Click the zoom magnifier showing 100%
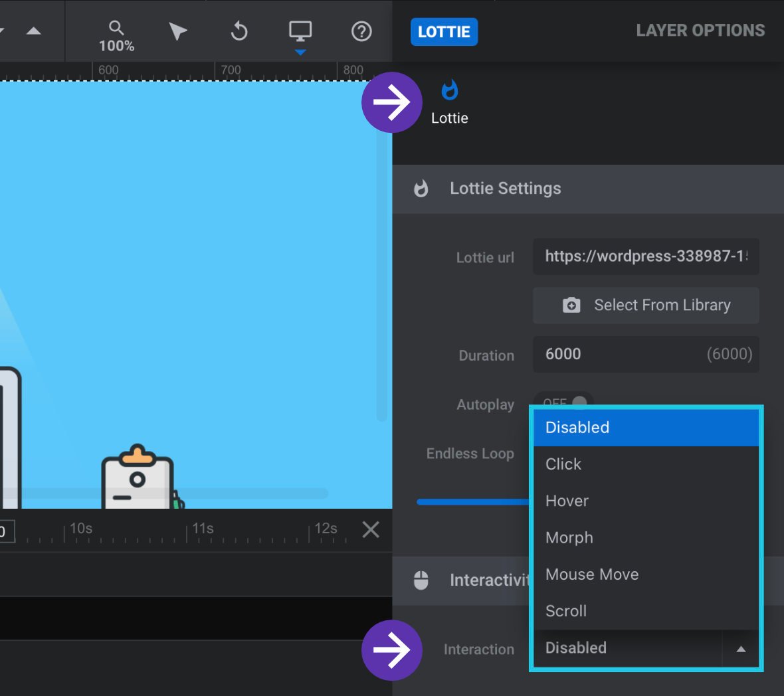This screenshot has width=784, height=696. 116,36
